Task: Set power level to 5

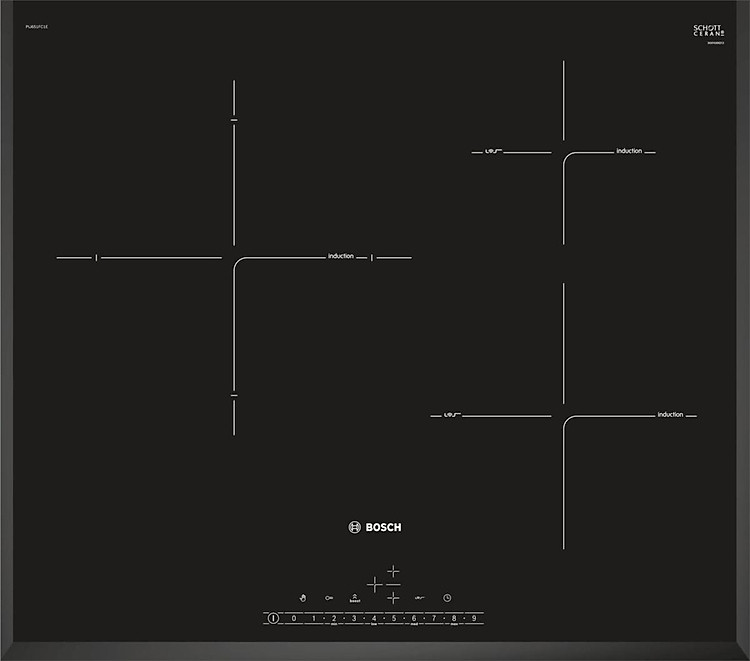Action: pyautogui.click(x=393, y=619)
